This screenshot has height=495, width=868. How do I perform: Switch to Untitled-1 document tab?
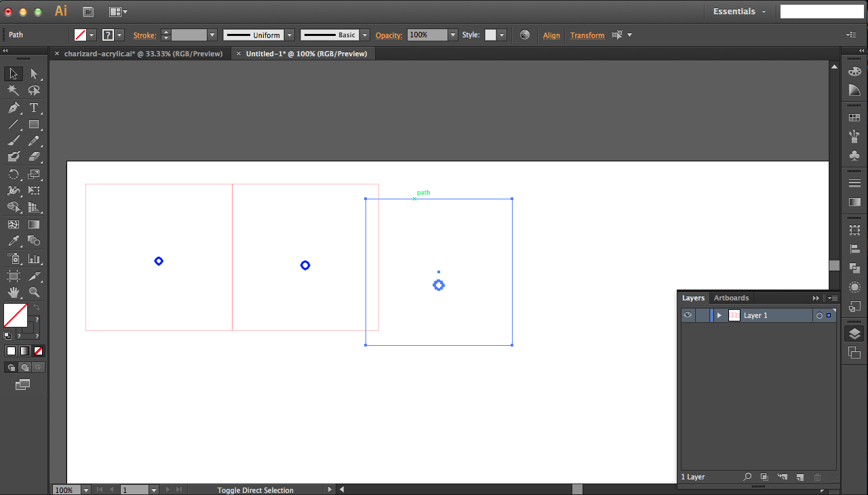pyautogui.click(x=307, y=54)
